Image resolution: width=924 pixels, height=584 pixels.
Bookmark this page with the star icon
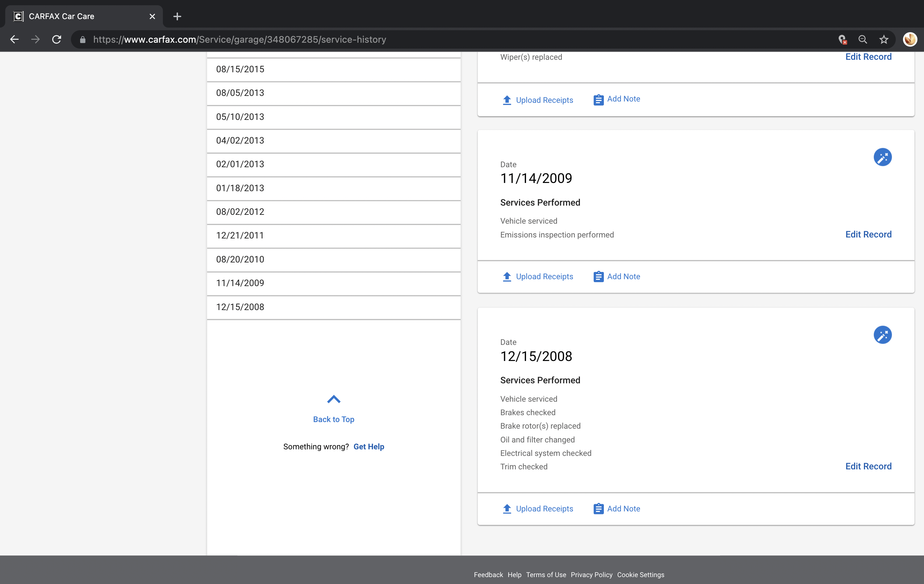coord(884,39)
